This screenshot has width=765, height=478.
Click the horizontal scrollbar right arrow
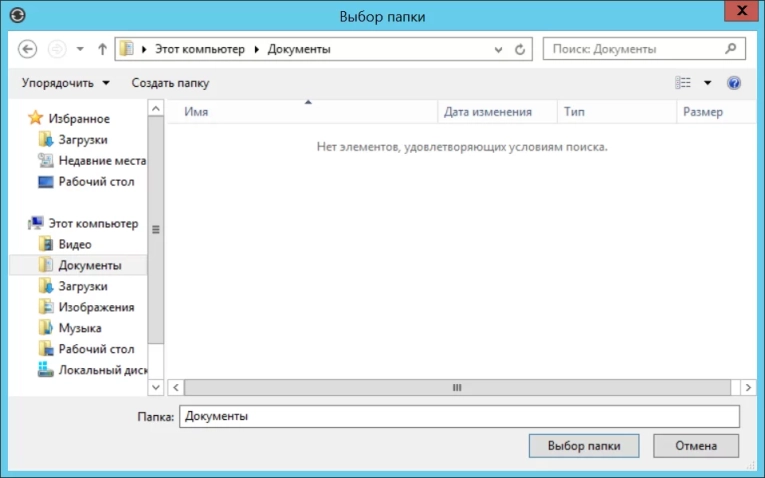click(x=749, y=387)
